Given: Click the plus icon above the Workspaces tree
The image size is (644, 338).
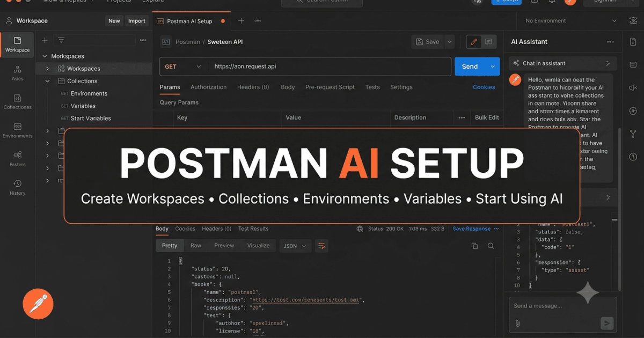Looking at the screenshot, I should [x=45, y=40].
